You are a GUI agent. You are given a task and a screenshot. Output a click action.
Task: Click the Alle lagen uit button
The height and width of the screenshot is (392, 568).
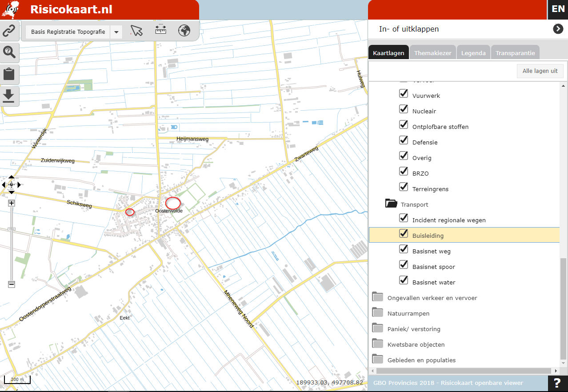pyautogui.click(x=540, y=71)
